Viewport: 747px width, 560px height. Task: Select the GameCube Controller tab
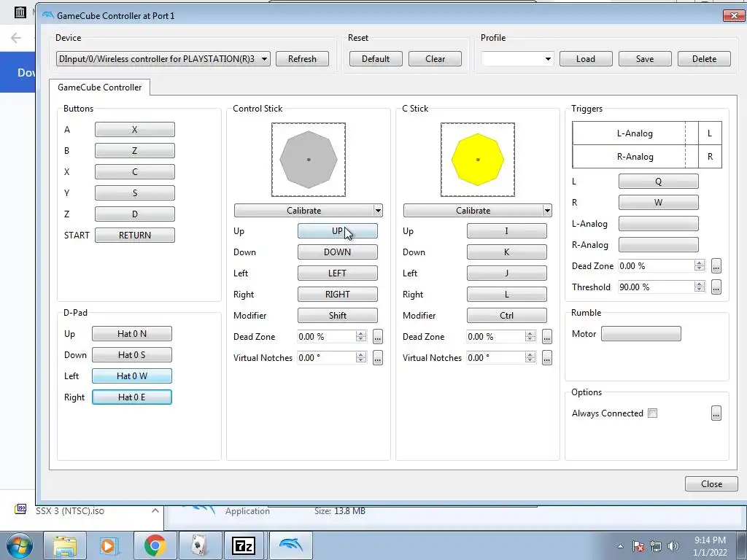[99, 87]
